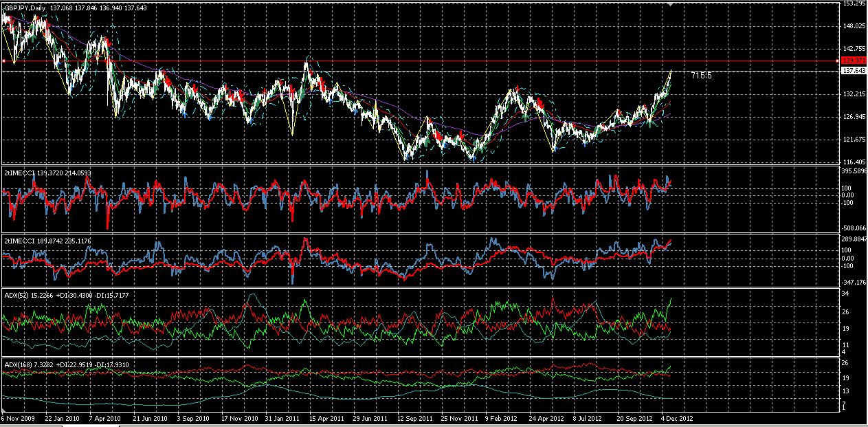Click the 7 Apr 2010 date label
Viewport: 868px width, 427px height.
pos(106,417)
